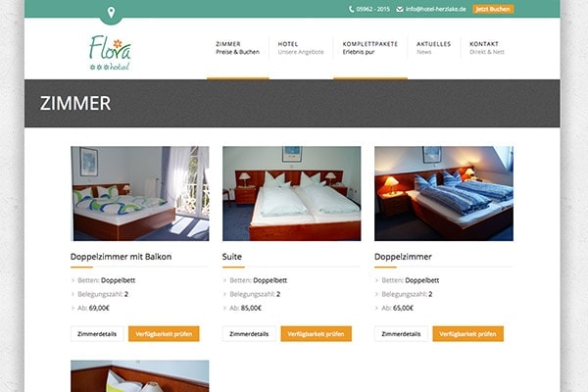Image resolution: width=588 pixels, height=392 pixels.
Task: Open the Hotel Unsere Angebote menu
Action: coord(301,48)
